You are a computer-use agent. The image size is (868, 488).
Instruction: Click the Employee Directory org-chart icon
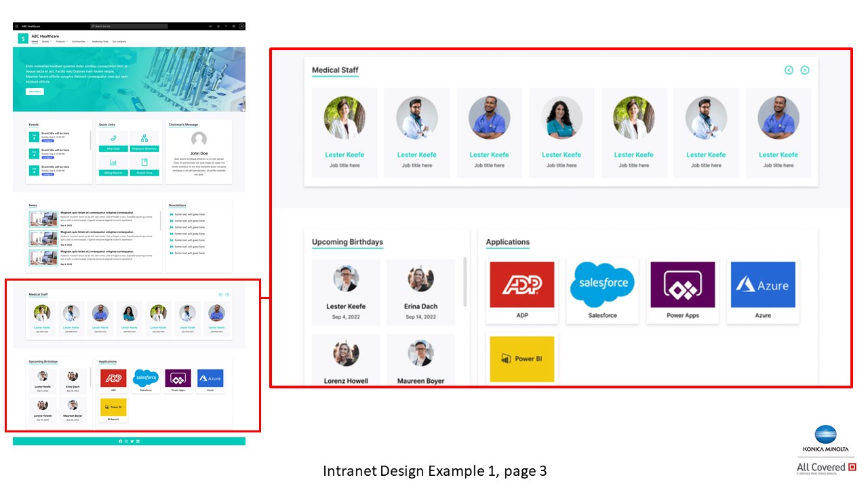pyautogui.click(x=144, y=138)
